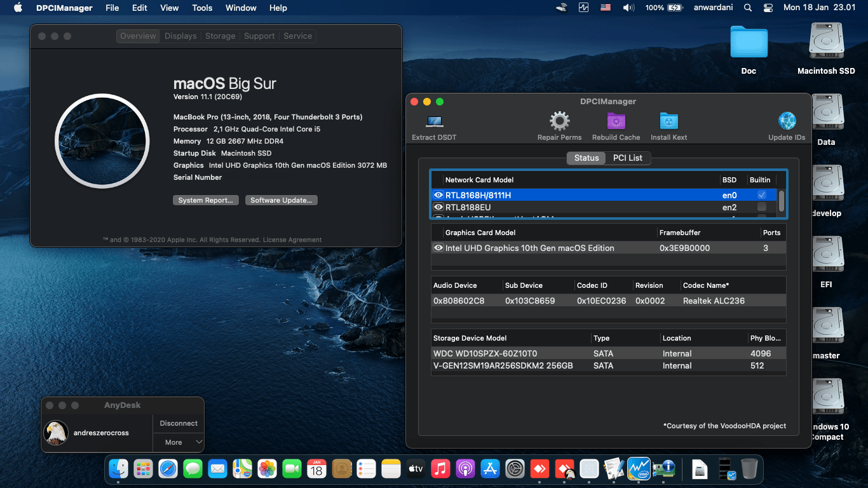868x488 pixels.
Task: Launch Safari from the Dock
Action: coord(168,469)
